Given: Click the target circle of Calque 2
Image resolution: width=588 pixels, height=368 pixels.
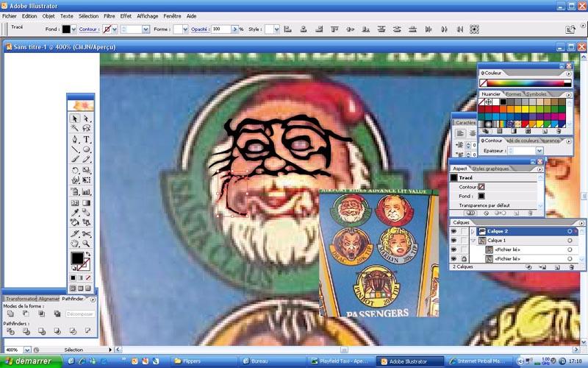Looking at the screenshot, I should pyautogui.click(x=570, y=231).
